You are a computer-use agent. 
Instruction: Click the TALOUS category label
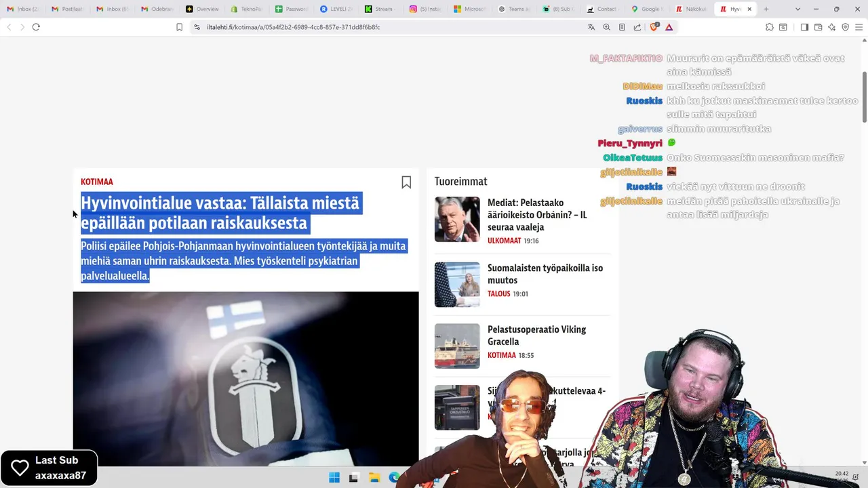tap(499, 293)
